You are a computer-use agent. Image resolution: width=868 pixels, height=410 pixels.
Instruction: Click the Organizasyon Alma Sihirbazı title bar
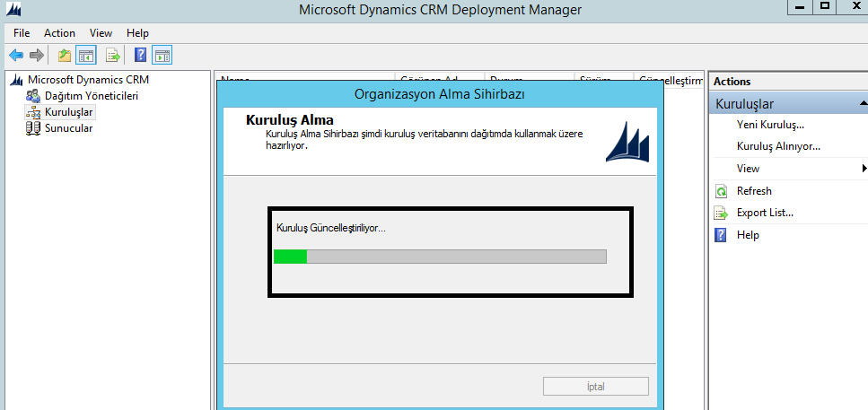tap(440, 94)
